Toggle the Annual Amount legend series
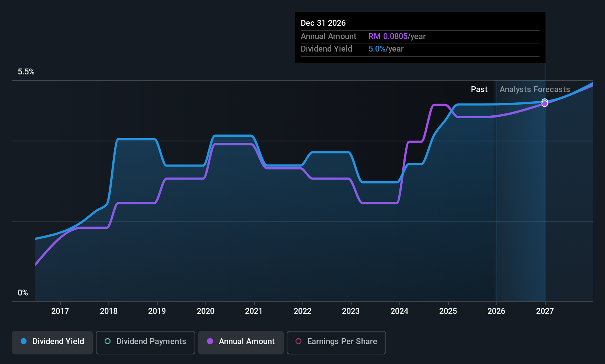This screenshot has width=605, height=364. coord(241,342)
